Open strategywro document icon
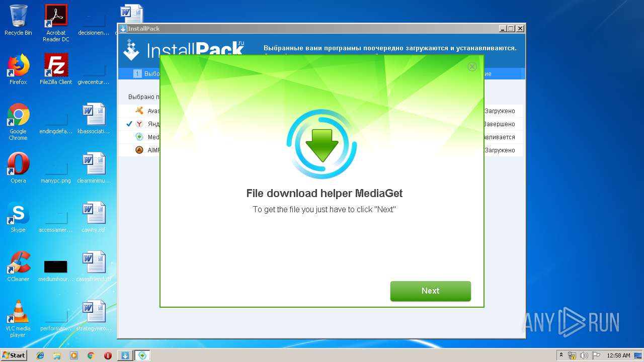This screenshot has height=362, width=644. pyautogui.click(x=94, y=316)
